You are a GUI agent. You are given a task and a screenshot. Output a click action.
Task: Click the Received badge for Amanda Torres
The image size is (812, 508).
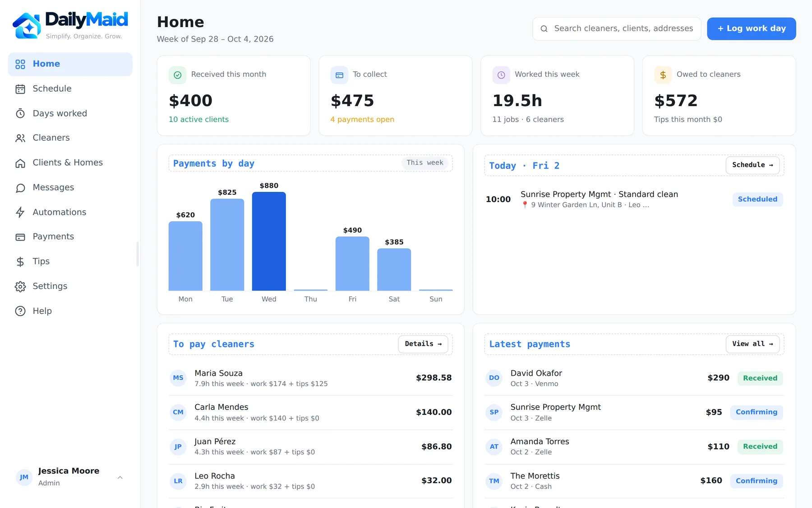point(760,447)
